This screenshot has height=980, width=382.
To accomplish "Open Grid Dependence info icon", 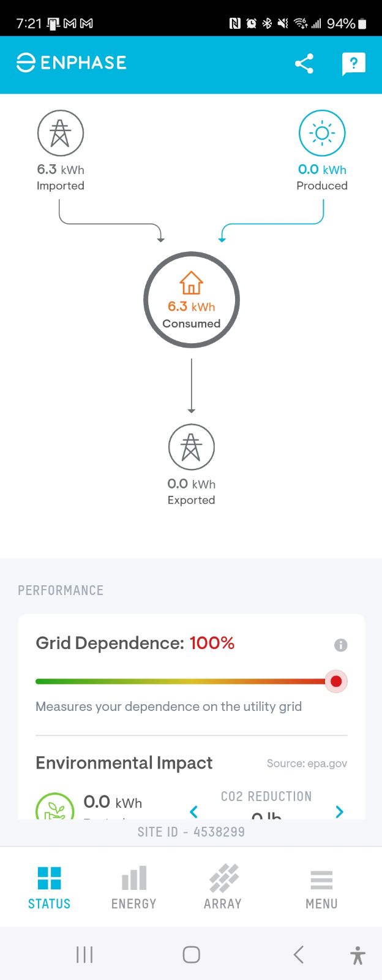I will coord(341,645).
